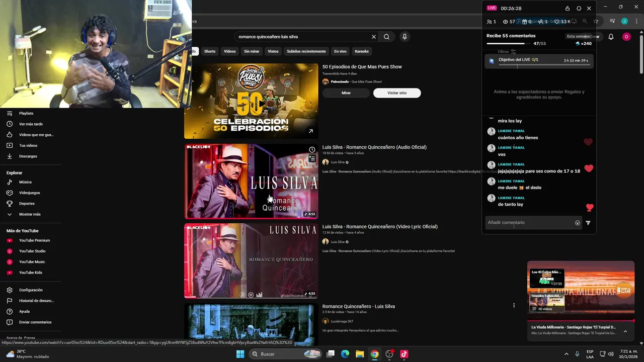This screenshot has width=644, height=362.
Task: Select Karaoke filter chip
Action: click(x=362, y=51)
